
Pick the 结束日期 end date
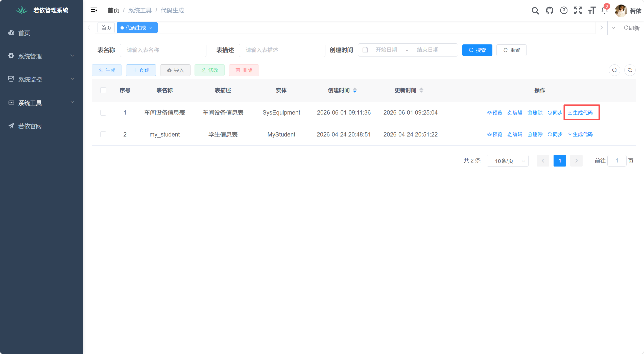[427, 50]
